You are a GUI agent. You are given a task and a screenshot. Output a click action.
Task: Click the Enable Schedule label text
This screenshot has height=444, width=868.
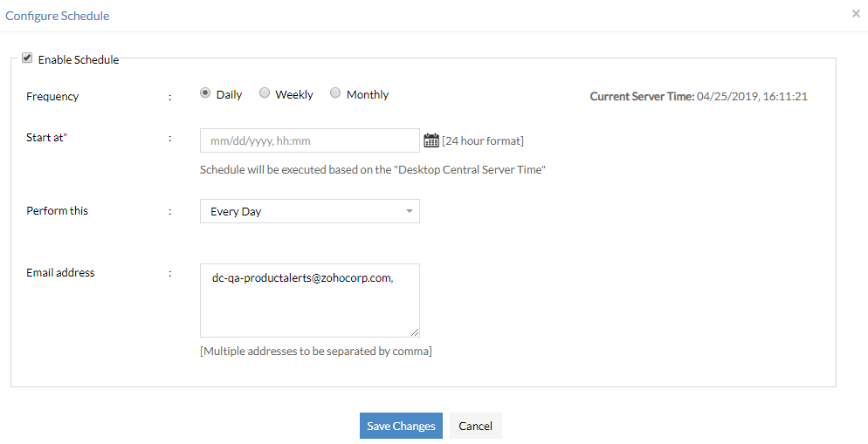pos(79,60)
